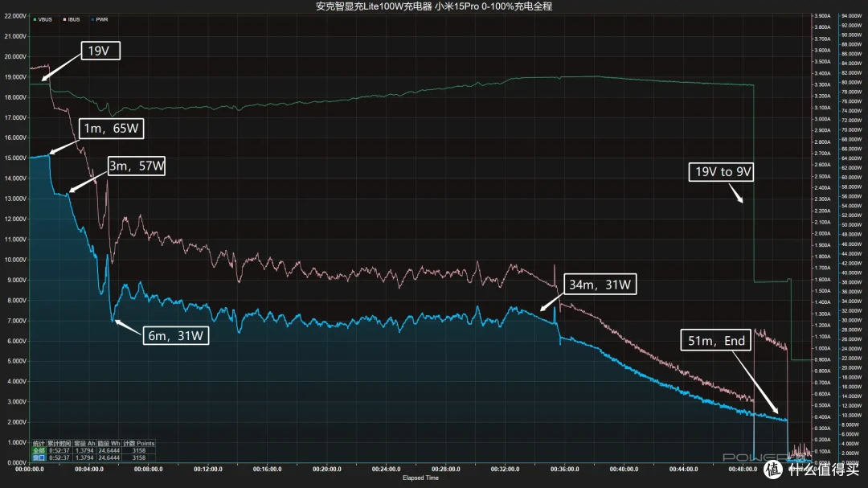Image resolution: width=868 pixels, height=488 pixels.
Task: Toggle the VBUS series in the legend
Action: click(43, 19)
